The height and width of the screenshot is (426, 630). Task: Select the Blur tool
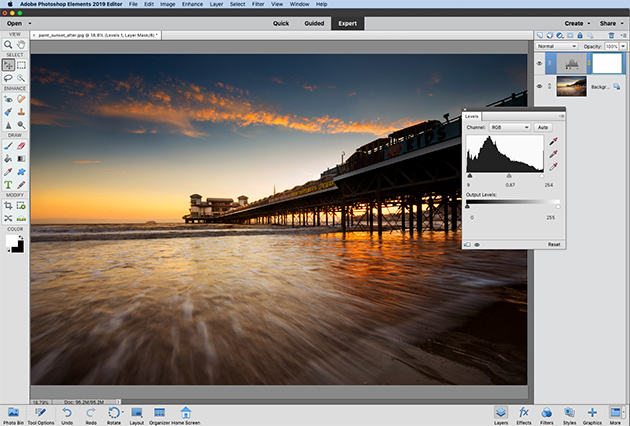click(8, 125)
